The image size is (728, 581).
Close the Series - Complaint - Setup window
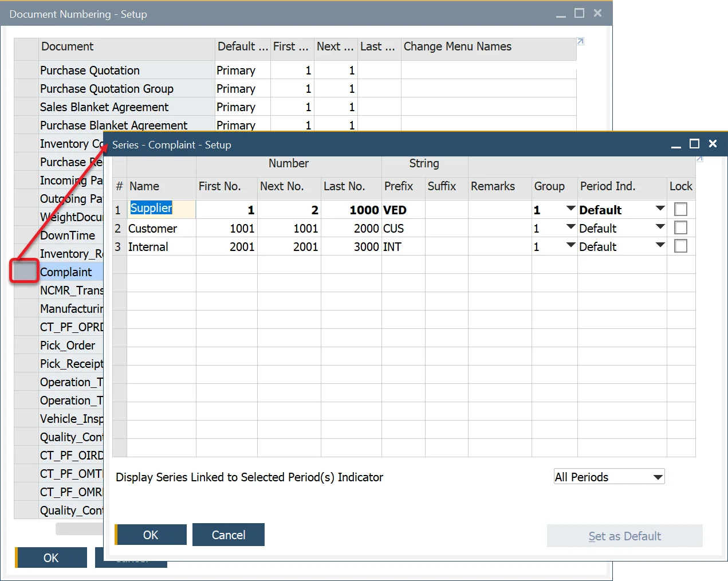point(713,144)
